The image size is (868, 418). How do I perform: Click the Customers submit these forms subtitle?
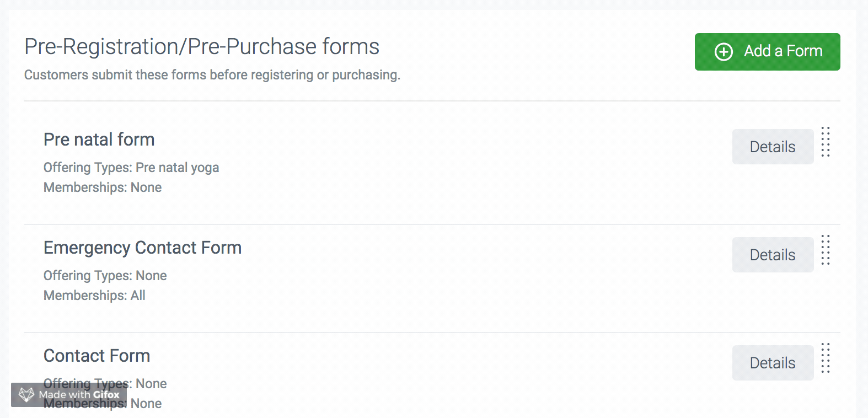[212, 75]
